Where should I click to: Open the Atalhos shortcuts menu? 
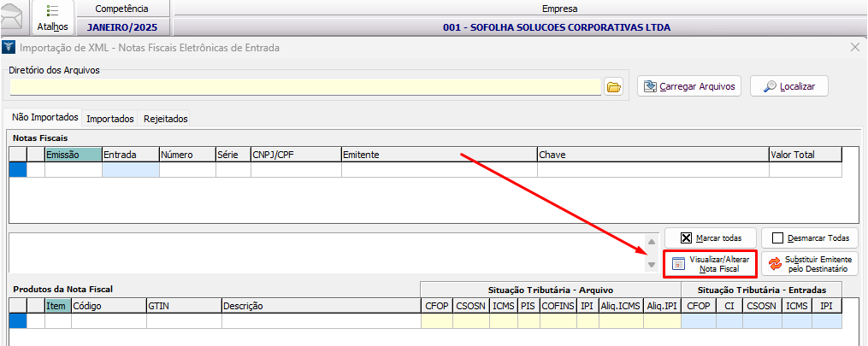(x=53, y=18)
